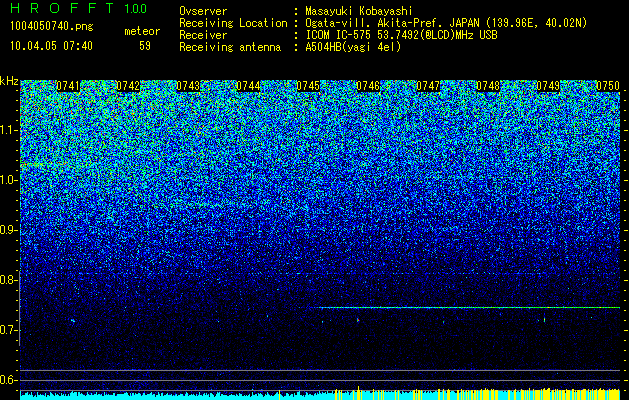The image size is (629, 400).
Task: Select the filename 1004050740.png
Action: [52, 26]
